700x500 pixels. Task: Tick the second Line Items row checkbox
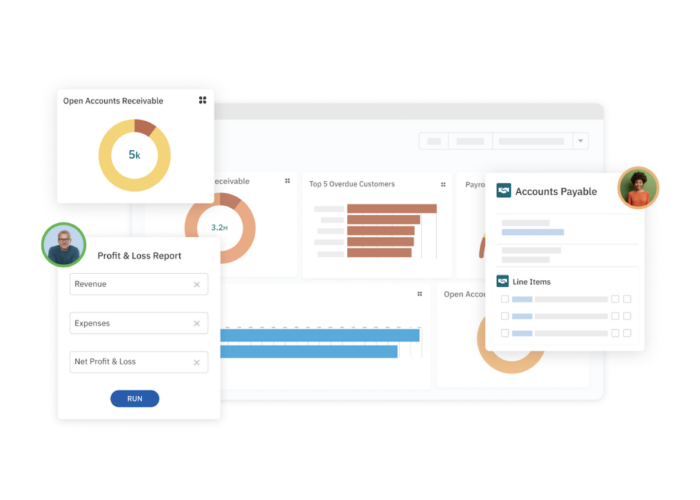click(505, 316)
